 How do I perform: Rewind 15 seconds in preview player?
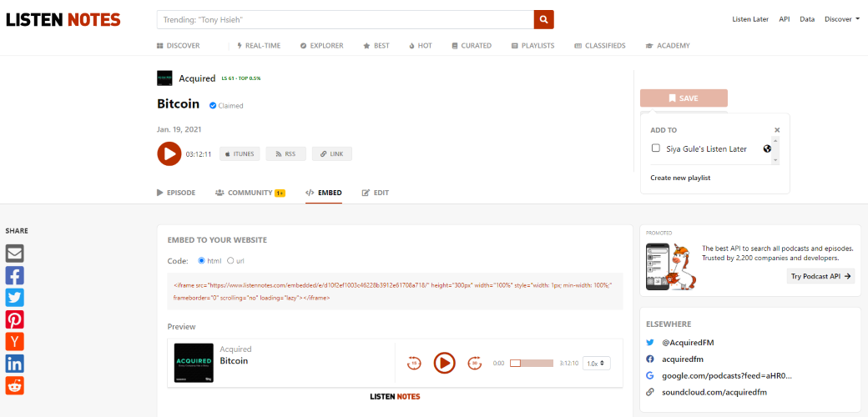click(413, 363)
